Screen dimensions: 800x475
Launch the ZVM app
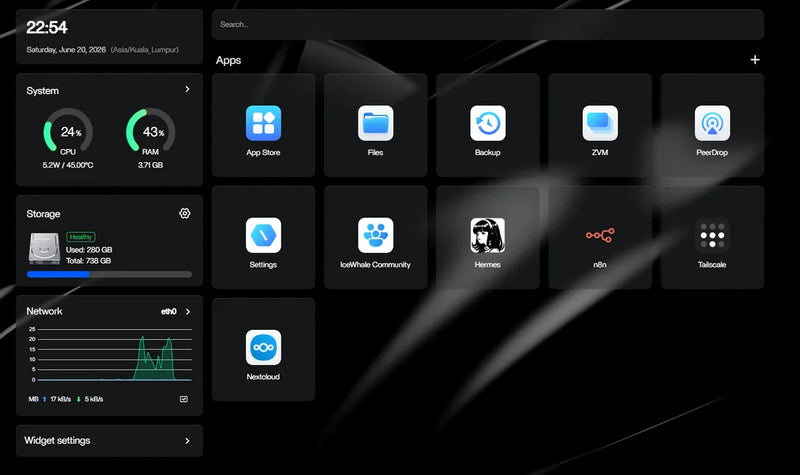(x=600, y=126)
